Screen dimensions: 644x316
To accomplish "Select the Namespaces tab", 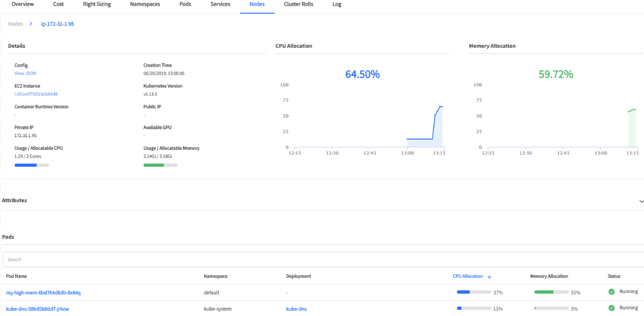I will 145,4.
